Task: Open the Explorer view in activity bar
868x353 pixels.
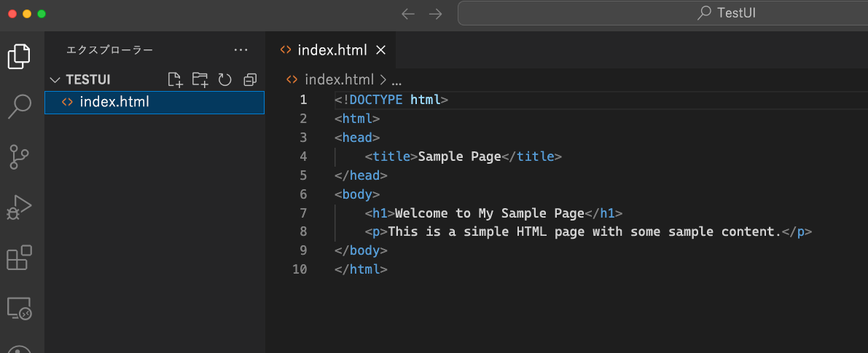Action: point(19,56)
